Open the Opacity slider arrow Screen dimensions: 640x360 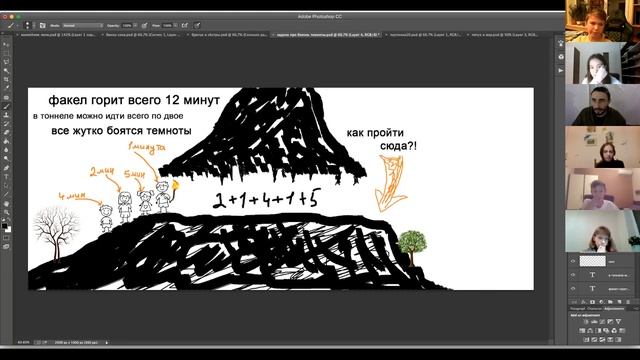click(136, 25)
